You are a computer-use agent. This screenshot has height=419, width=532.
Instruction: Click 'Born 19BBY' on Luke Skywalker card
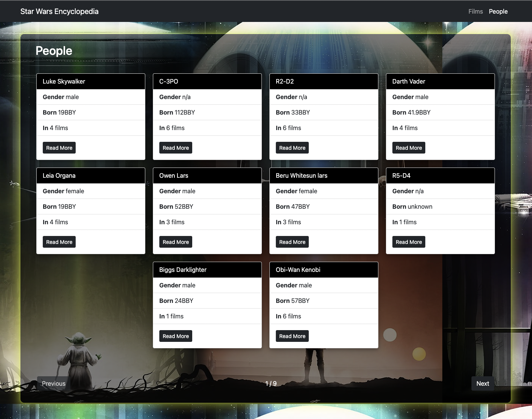91,112
